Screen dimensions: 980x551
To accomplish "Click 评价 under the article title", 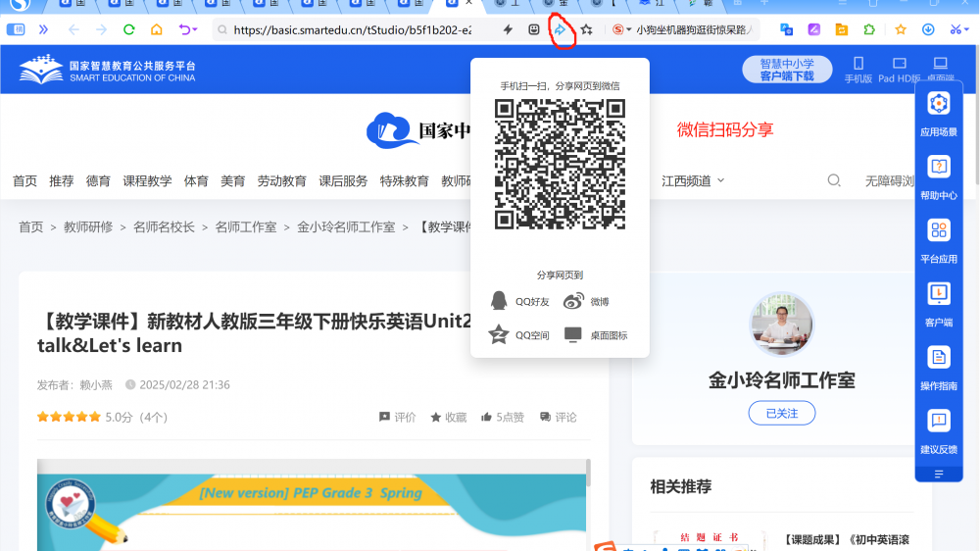I will tap(398, 417).
